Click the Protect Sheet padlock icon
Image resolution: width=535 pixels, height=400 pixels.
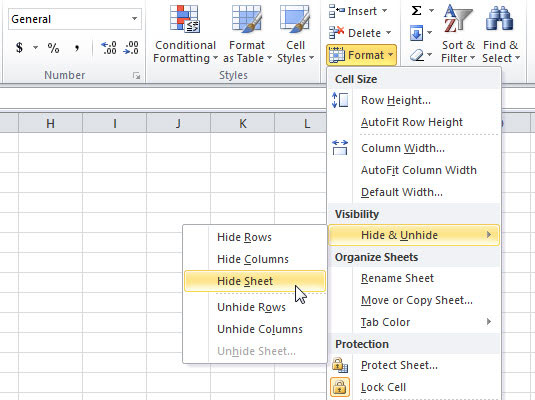point(340,365)
